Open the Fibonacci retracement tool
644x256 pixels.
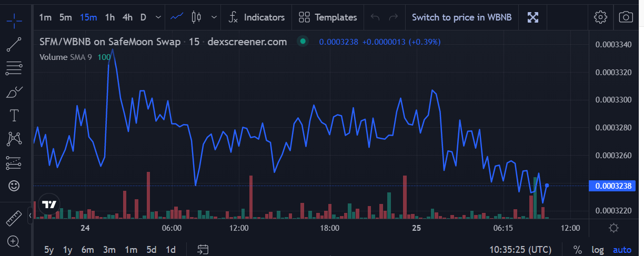(x=14, y=68)
